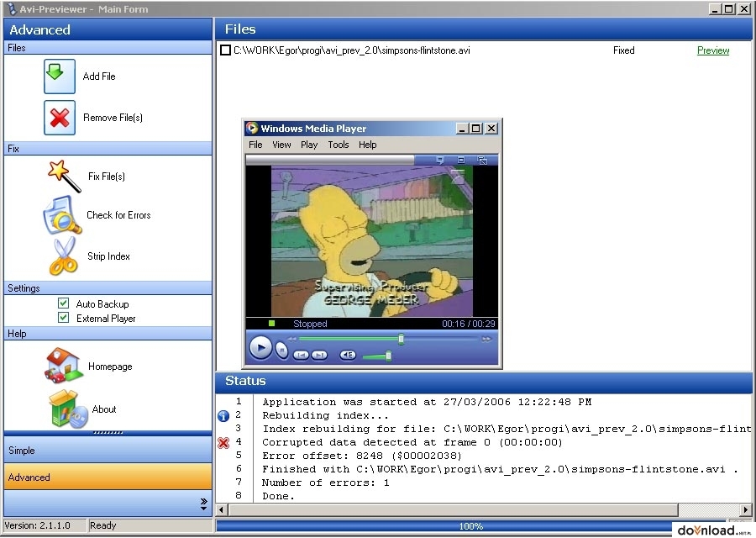This screenshot has width=756, height=538.
Task: Click the dotted splitter grip above Simple tab
Action: click(x=108, y=433)
